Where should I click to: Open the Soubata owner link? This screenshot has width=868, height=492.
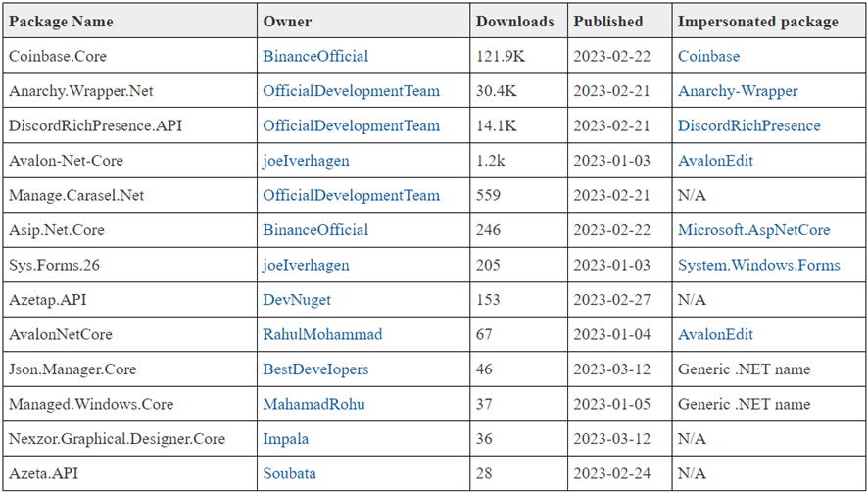pos(289,474)
